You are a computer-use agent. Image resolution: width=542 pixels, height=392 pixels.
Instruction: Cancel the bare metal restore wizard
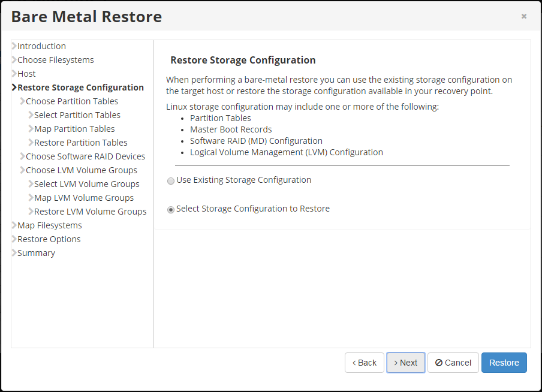(453, 363)
